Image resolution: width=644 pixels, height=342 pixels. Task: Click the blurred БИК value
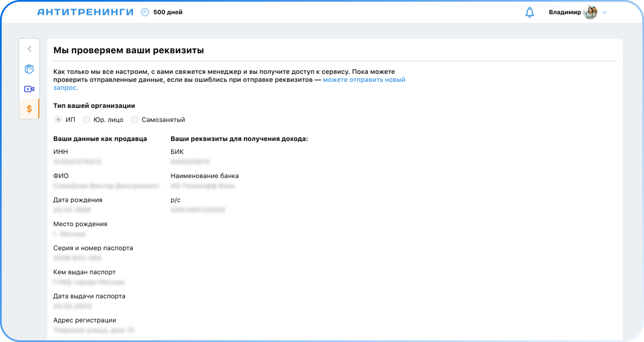pyautogui.click(x=190, y=162)
